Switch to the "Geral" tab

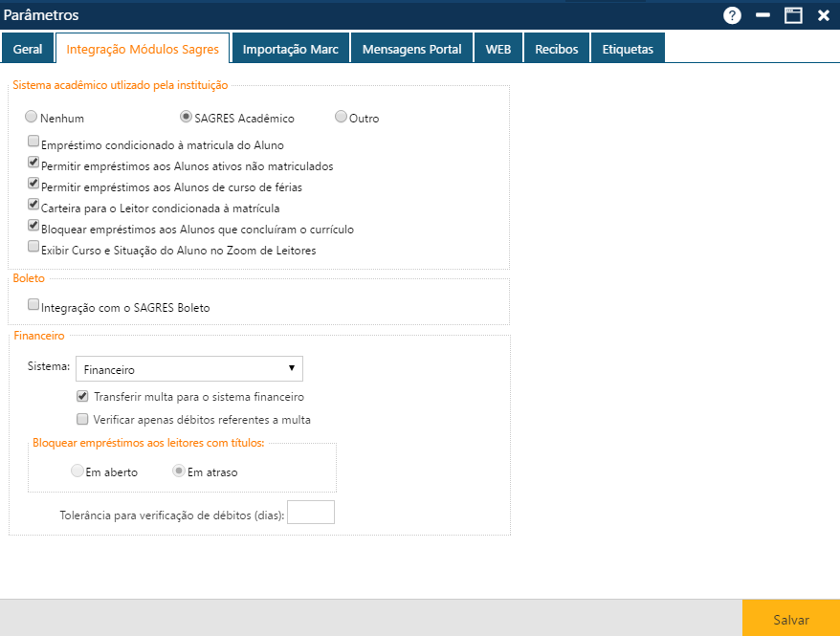[x=28, y=46]
